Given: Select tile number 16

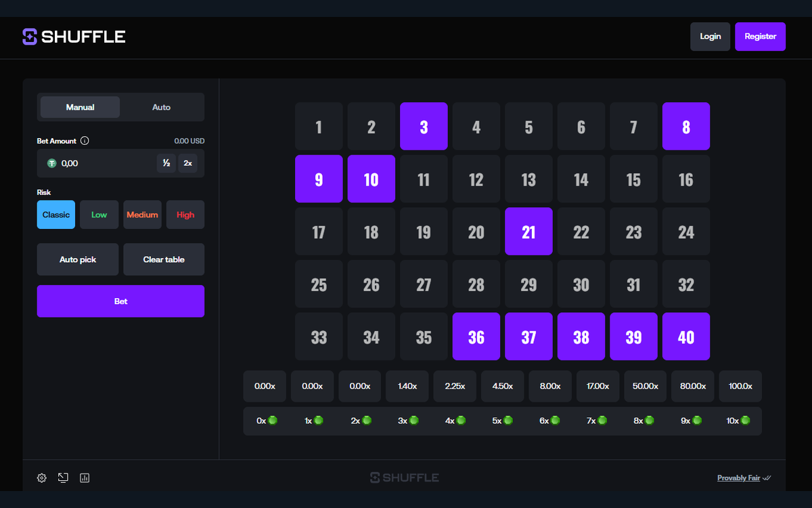Looking at the screenshot, I should click(x=686, y=179).
